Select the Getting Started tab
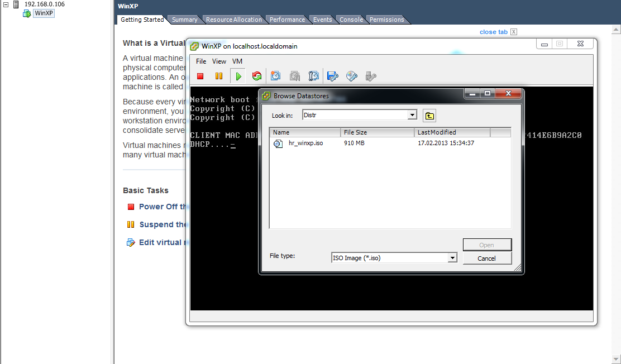 tap(142, 20)
